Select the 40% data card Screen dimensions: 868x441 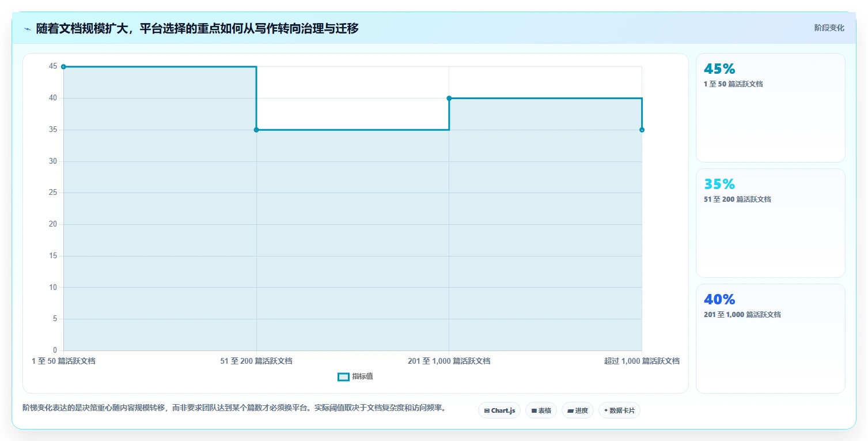[771, 338]
